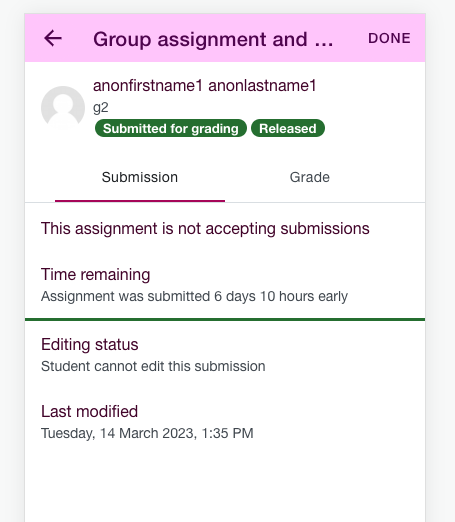455x522 pixels.
Task: Switch to the Grade tab
Action: pos(310,177)
